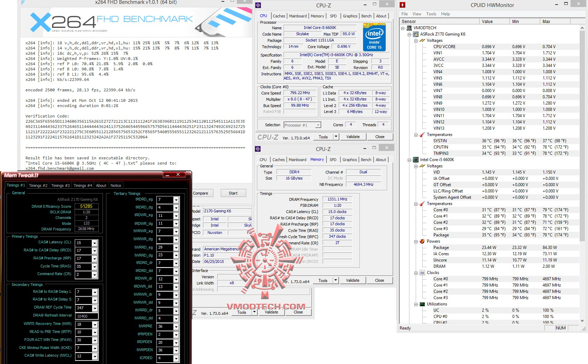Click the Utilizations icon in HWMonitor
Screen dimensions: 588x364
pyautogui.click(x=422, y=304)
